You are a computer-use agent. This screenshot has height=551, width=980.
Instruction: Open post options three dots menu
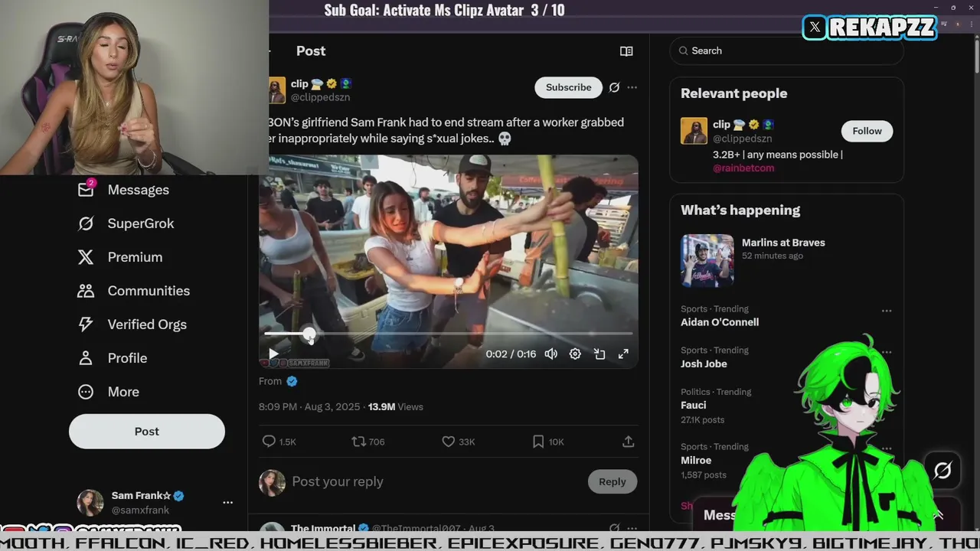coord(632,87)
